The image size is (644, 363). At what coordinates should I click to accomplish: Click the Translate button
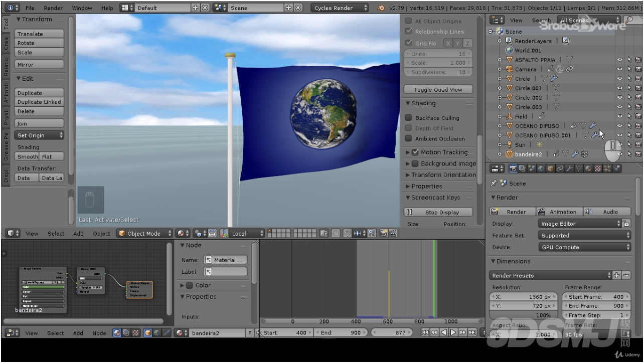click(40, 34)
